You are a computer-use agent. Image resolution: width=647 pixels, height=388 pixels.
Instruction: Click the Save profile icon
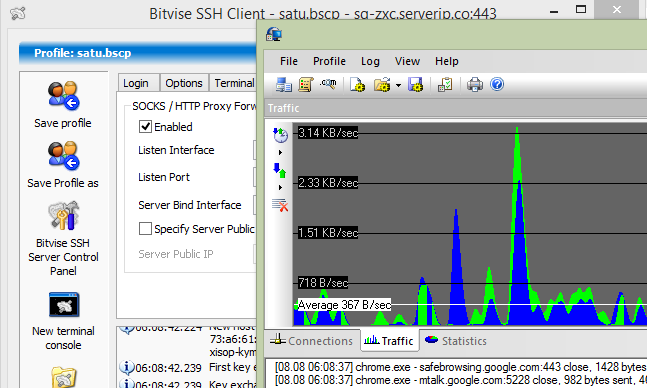pyautogui.click(x=63, y=96)
